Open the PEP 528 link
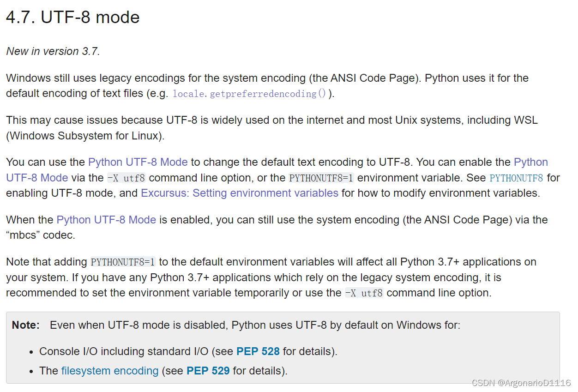 coord(258,351)
